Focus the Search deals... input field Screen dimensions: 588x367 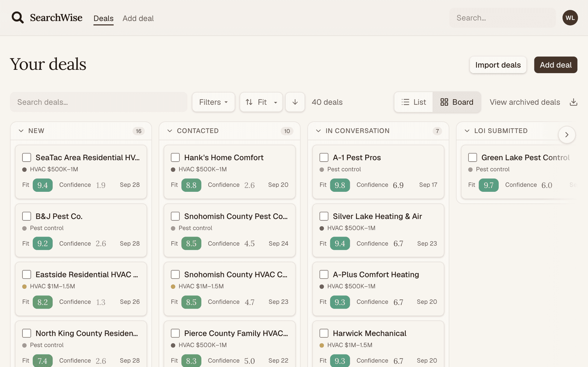pyautogui.click(x=98, y=102)
